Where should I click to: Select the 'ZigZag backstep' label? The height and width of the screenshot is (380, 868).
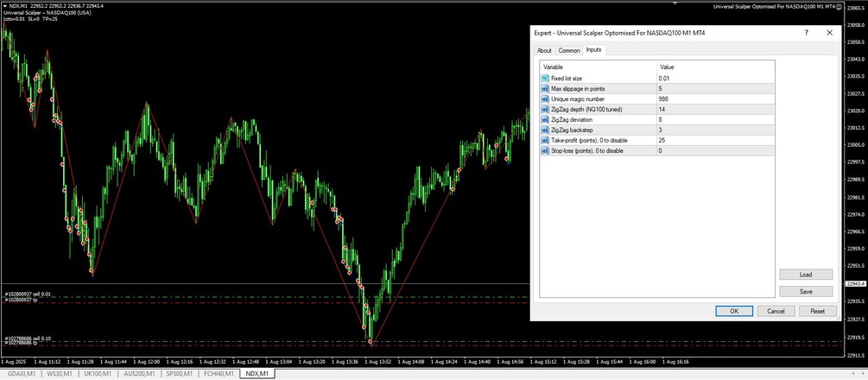[x=571, y=130]
